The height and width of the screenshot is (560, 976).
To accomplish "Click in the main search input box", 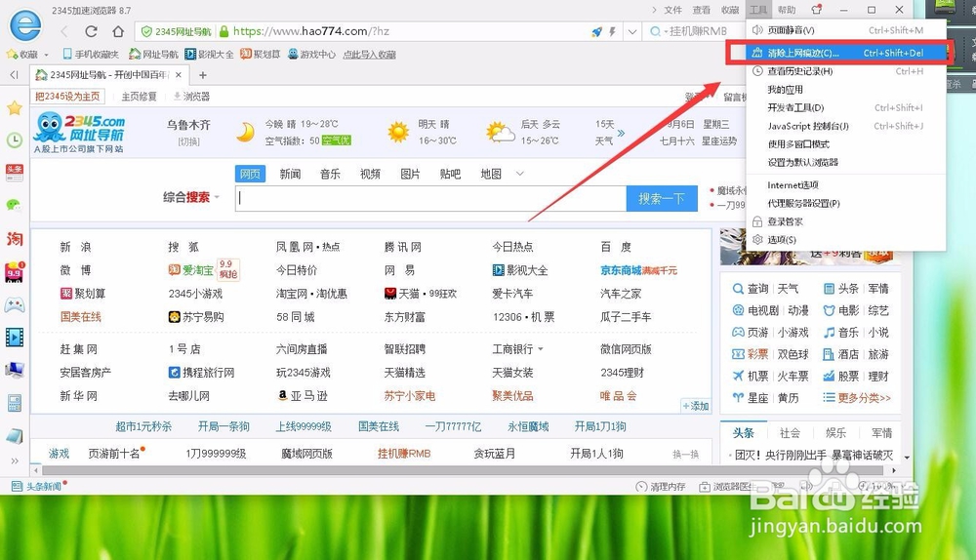I will 430,198.
